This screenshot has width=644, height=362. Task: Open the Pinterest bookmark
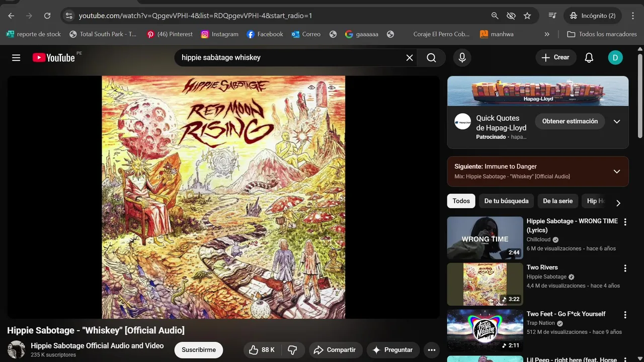(170, 34)
